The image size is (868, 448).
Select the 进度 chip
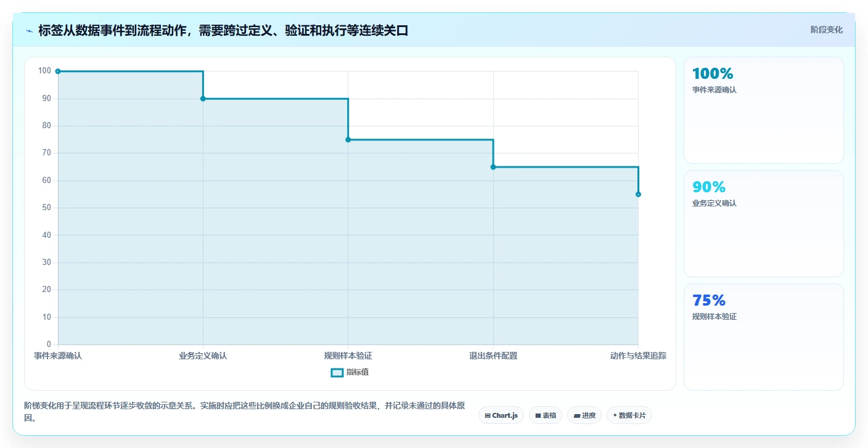[x=584, y=415]
